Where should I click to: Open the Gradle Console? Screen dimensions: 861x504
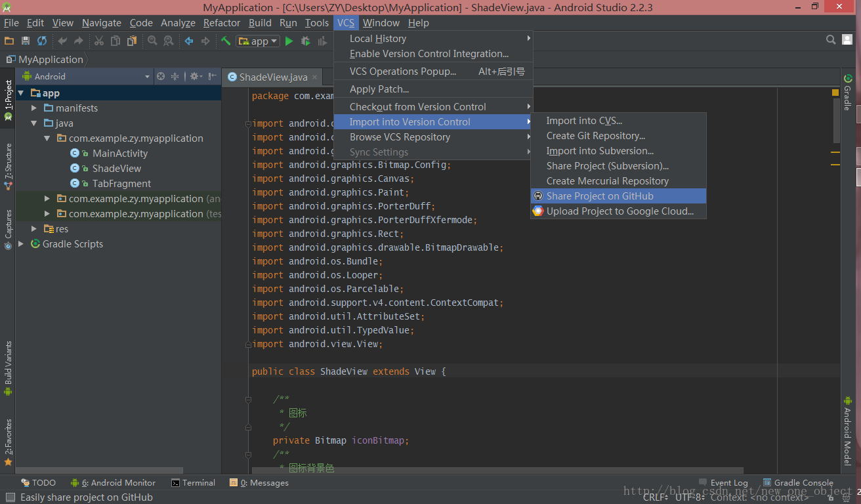click(798, 483)
